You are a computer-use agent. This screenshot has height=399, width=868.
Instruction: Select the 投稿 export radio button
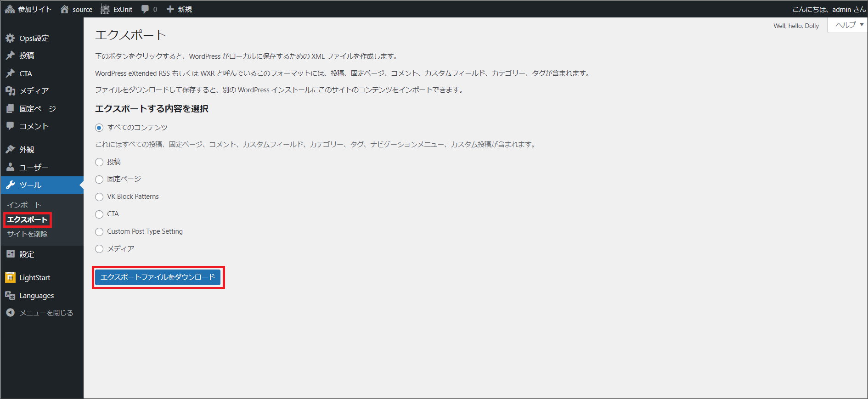click(99, 162)
